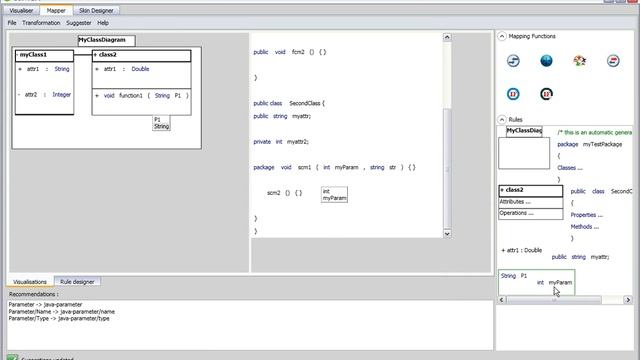The height and width of the screenshot is (360, 640).
Task: Click 'Classes ...' in the Rules panel
Action: pyautogui.click(x=570, y=168)
